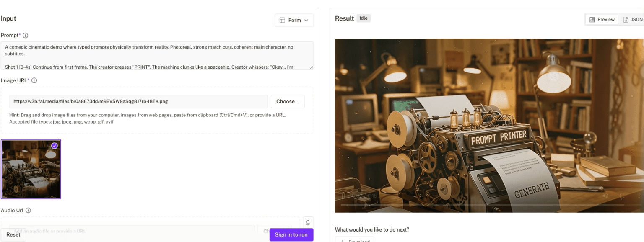Select the uploaded Prompt Printer image thumbnail

click(x=31, y=169)
